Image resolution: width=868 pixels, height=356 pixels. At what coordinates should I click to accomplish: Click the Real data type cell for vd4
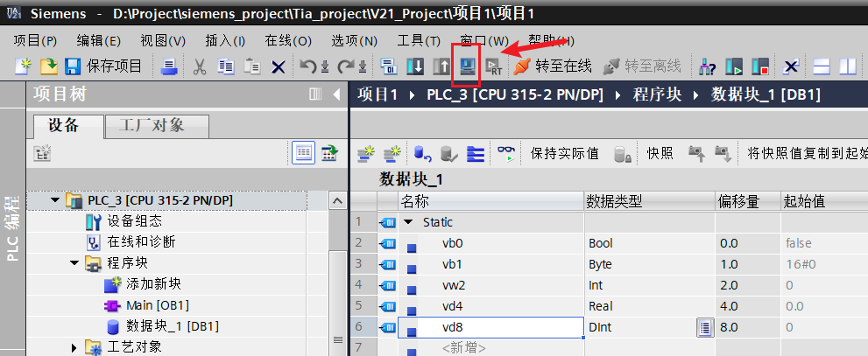649,305
